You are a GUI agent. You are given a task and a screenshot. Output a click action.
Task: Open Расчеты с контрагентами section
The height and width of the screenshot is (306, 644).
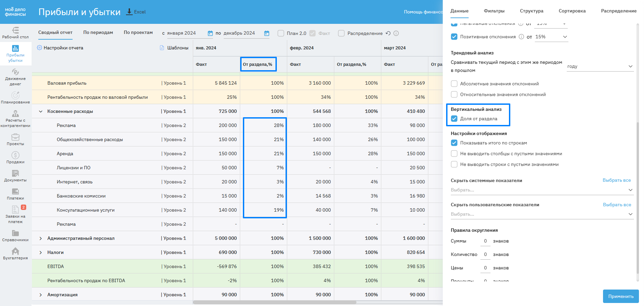coord(15,119)
